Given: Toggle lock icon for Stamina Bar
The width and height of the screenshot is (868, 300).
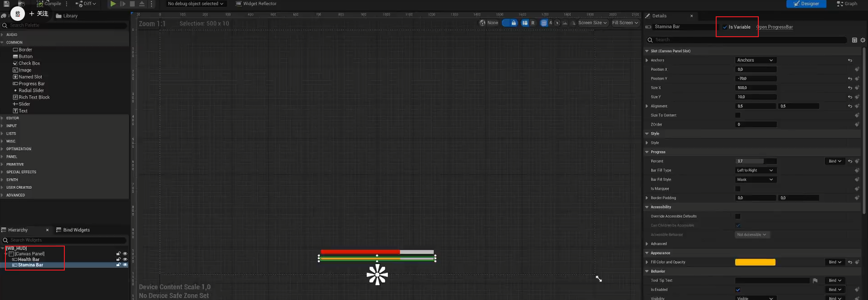Looking at the screenshot, I should (118, 265).
